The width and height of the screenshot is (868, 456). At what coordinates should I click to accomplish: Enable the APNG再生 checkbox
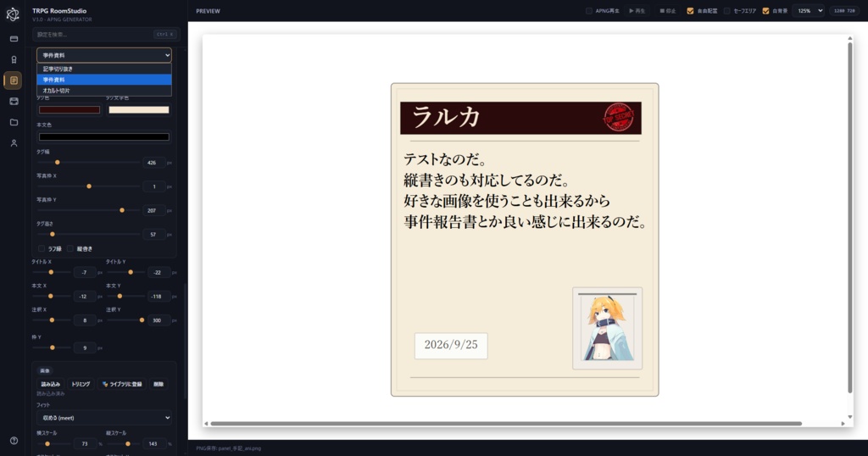pos(589,11)
